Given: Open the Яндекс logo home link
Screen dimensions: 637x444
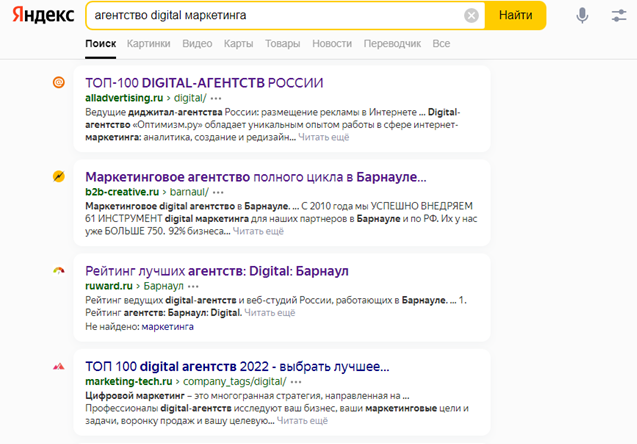Looking at the screenshot, I should 43,15.
